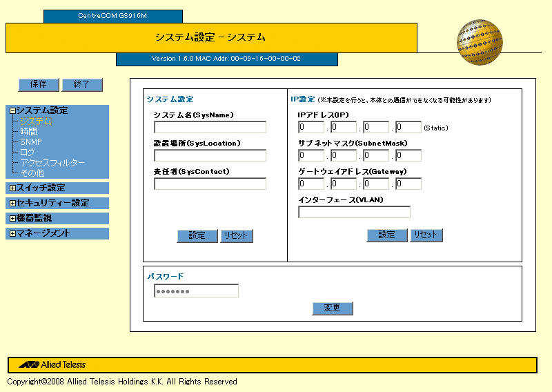Viewport: 552px width, 392px height.
Task: Click the インターフェース (VLAN) input field
Action: [x=354, y=212]
